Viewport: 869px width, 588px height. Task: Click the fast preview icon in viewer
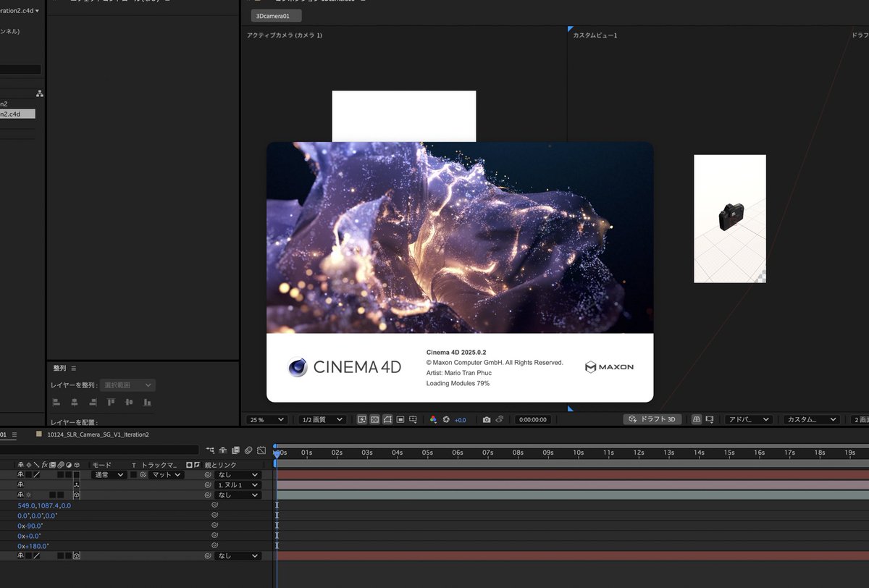pyautogui.click(x=361, y=419)
